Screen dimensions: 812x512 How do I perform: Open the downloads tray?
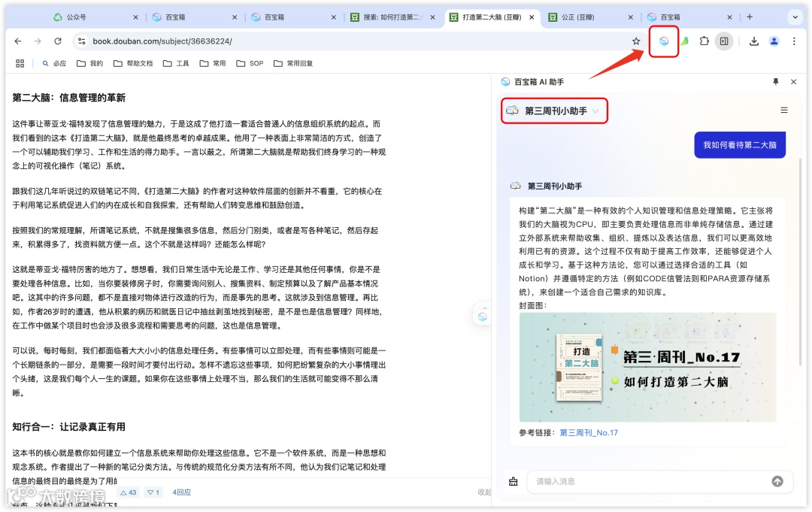(754, 41)
